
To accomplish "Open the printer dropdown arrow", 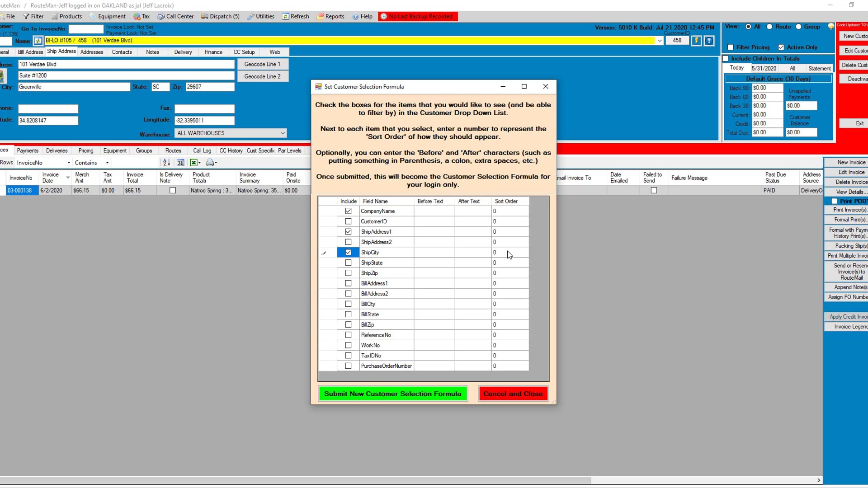I will [x=216, y=163].
